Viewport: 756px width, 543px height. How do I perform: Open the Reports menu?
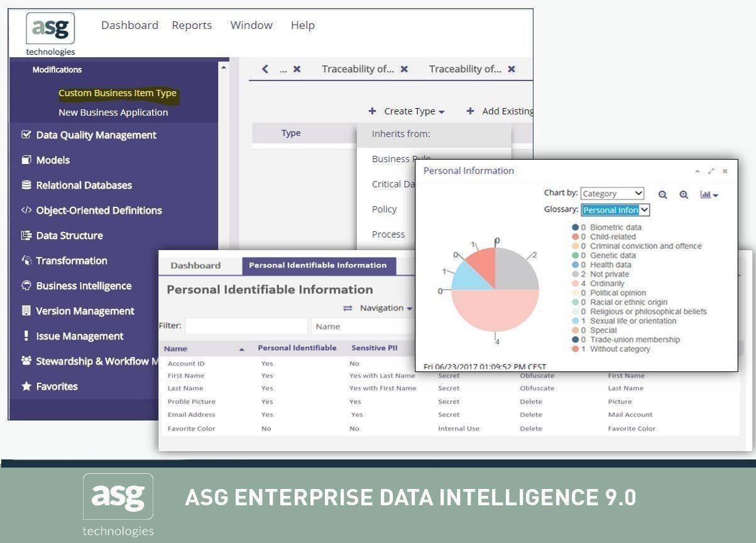[192, 25]
